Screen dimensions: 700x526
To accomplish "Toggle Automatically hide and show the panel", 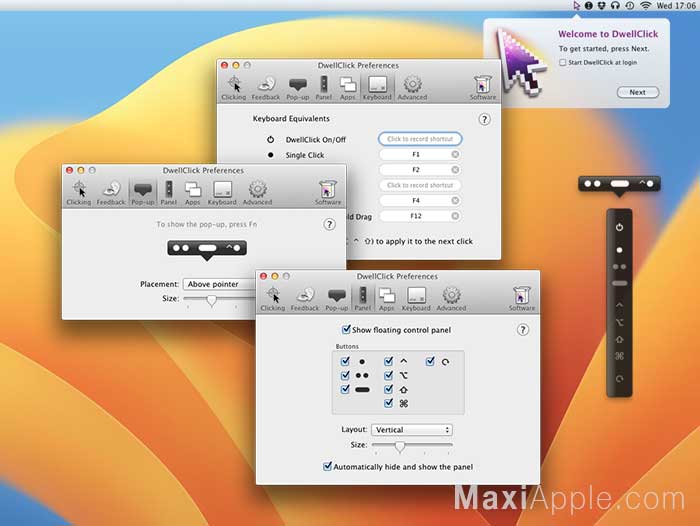I will pos(327,467).
